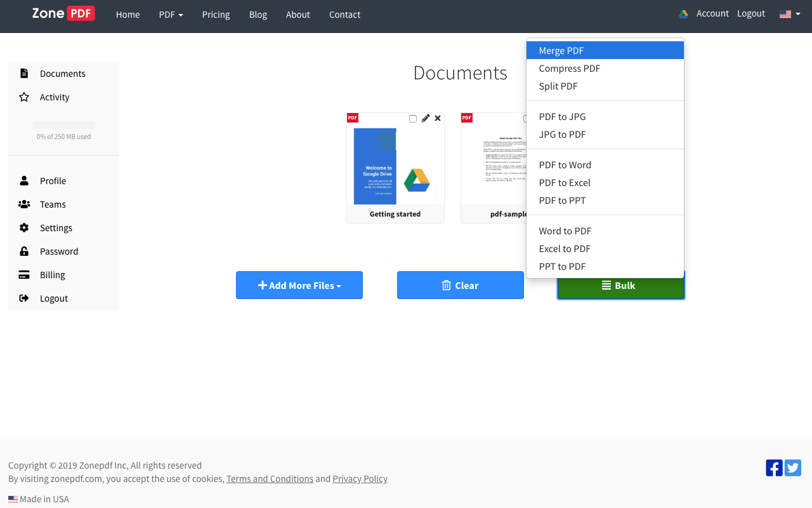The image size is (812, 508).
Task: Click the storage usage progress bar
Action: [63, 125]
